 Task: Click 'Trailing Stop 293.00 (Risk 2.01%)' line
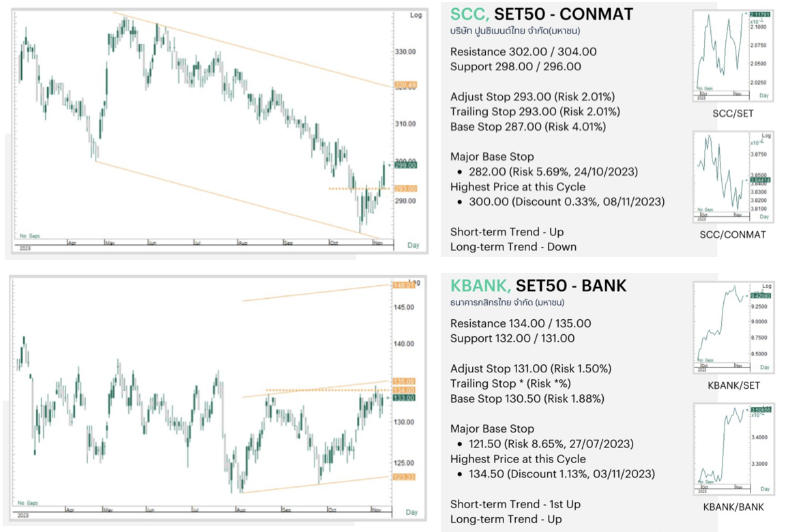(x=535, y=112)
